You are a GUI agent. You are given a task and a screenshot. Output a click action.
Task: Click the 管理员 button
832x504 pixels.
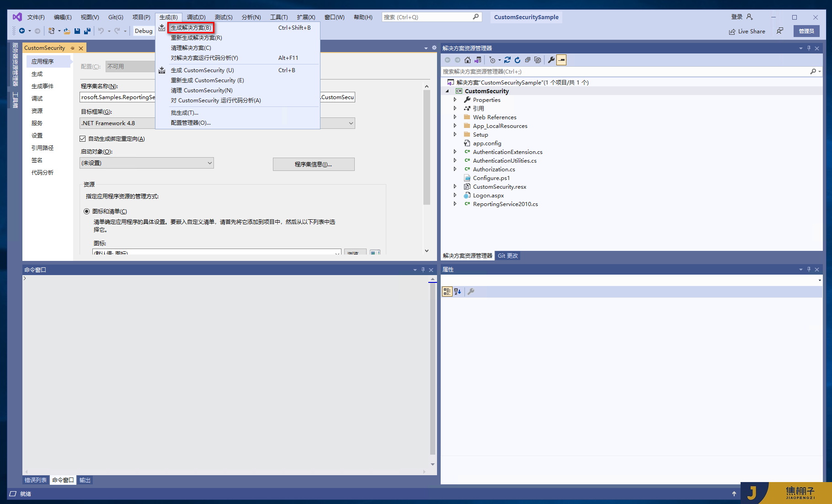(x=806, y=31)
